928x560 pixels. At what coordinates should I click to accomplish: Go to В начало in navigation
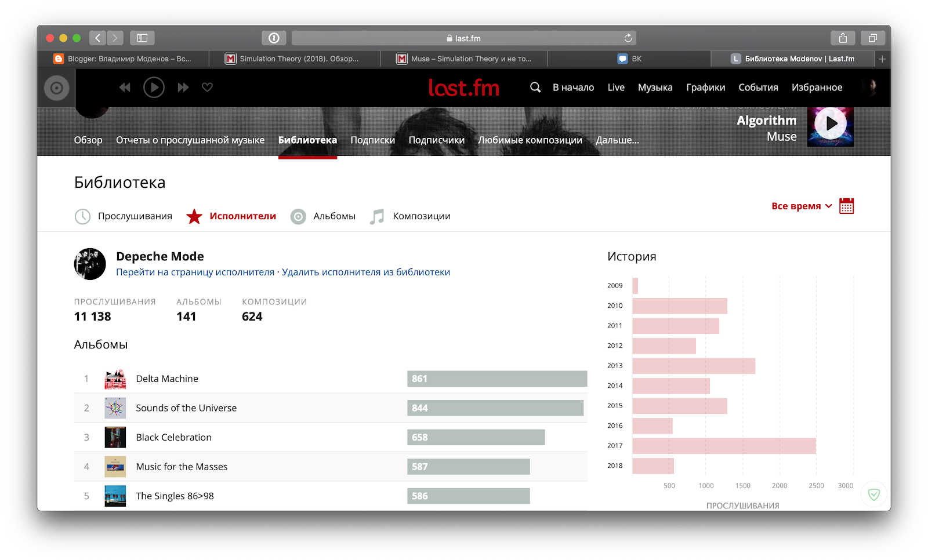click(x=573, y=88)
